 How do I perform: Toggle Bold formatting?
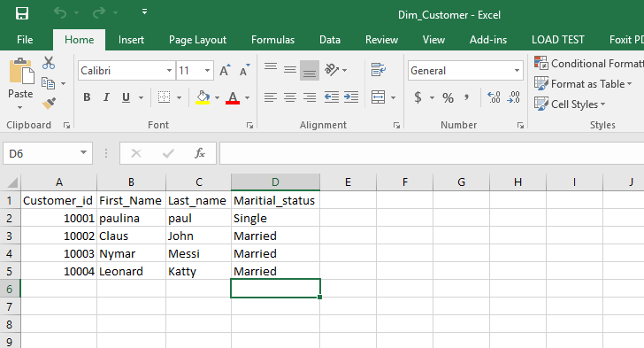87,97
